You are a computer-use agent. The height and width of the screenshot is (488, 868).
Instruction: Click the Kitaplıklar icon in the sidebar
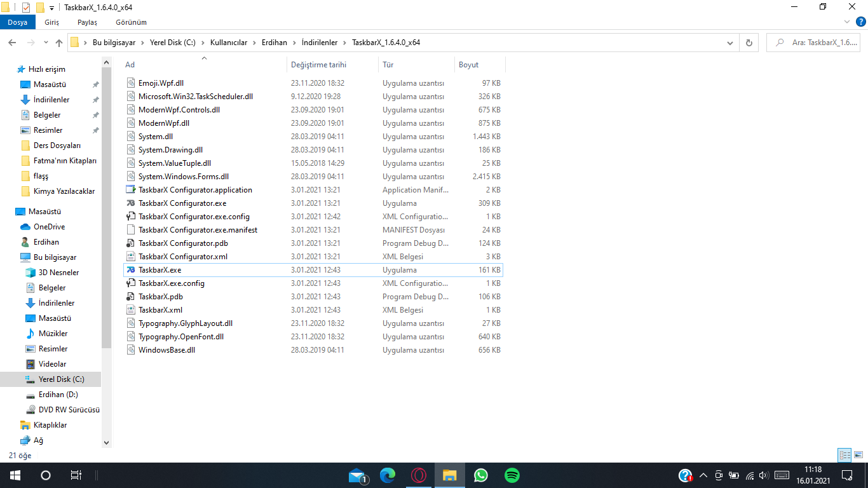(25, 425)
